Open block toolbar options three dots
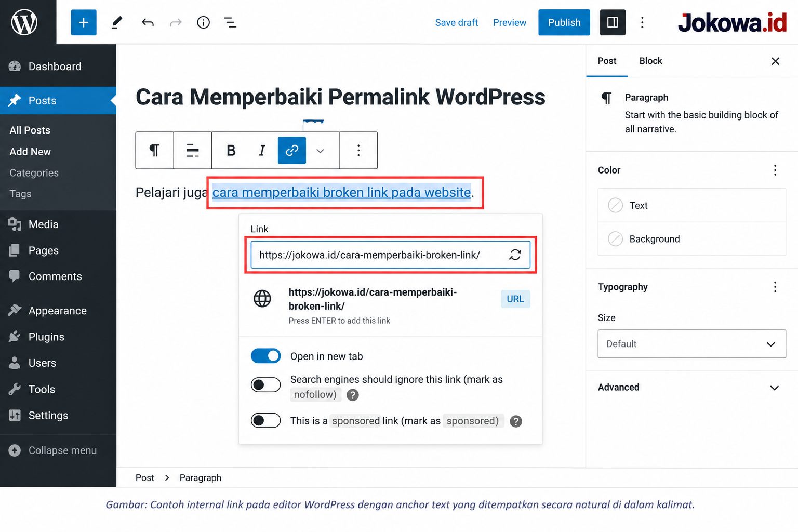This screenshot has height=532, width=798. point(358,151)
